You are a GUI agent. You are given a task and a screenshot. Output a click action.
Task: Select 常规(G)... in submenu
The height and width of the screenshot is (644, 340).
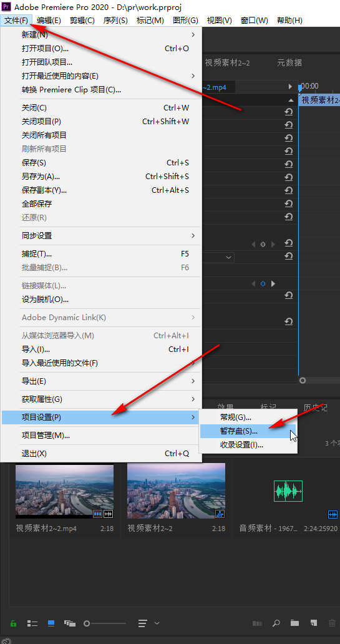(248, 417)
